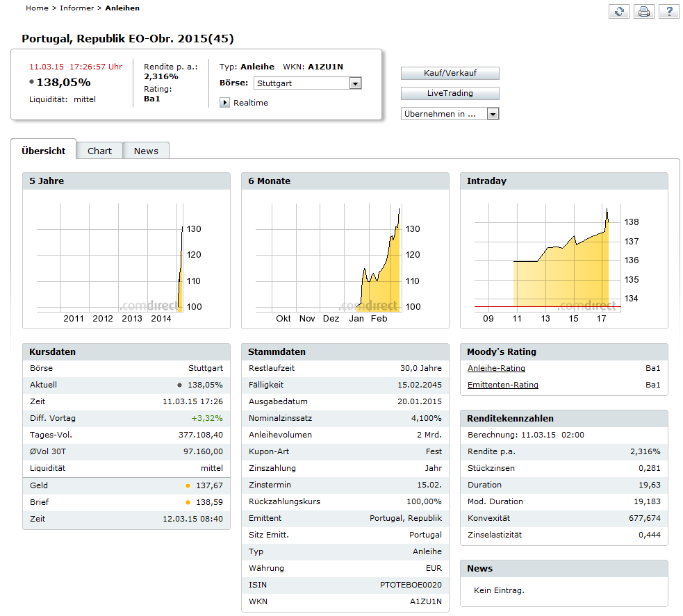This screenshot has width=683, height=616.
Task: Open the Börse Stuttgart dropdown
Action: tap(308, 83)
